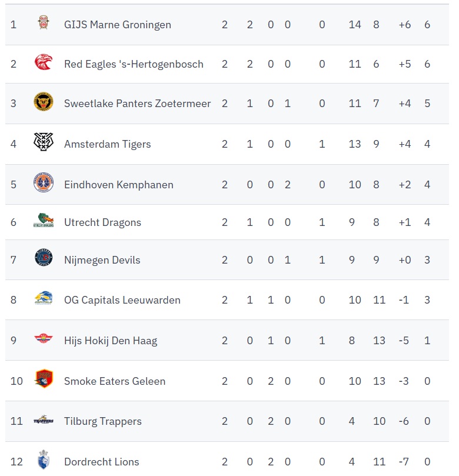The image size is (459, 476).
Task: Click the Utrecht Dragons dragon logo
Action: click(43, 221)
